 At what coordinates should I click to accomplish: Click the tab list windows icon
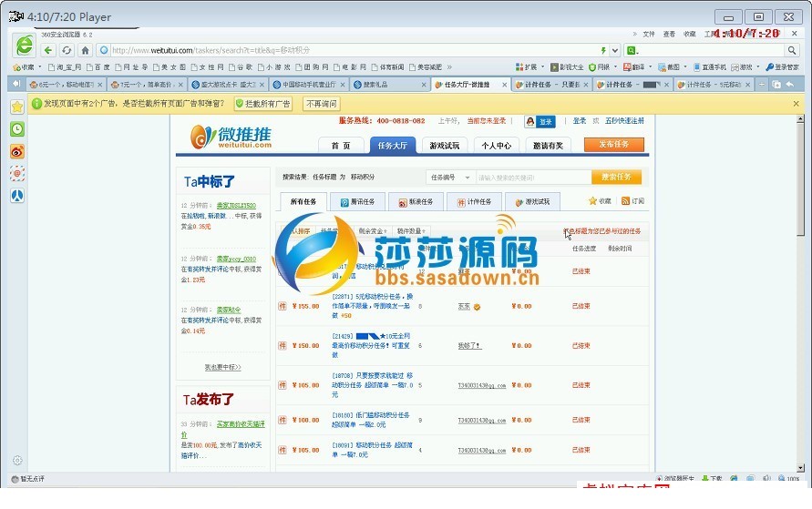click(x=776, y=85)
